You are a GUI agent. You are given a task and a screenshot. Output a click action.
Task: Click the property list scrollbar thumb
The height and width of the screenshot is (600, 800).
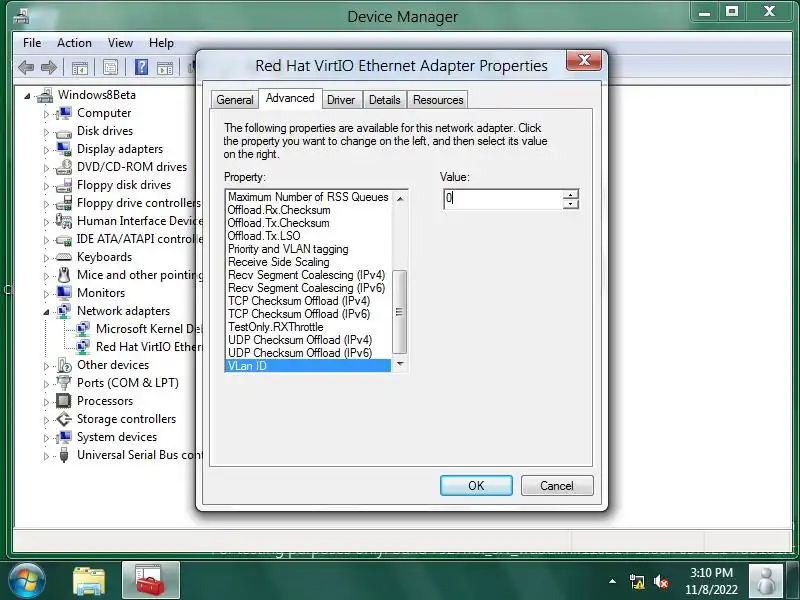(399, 312)
